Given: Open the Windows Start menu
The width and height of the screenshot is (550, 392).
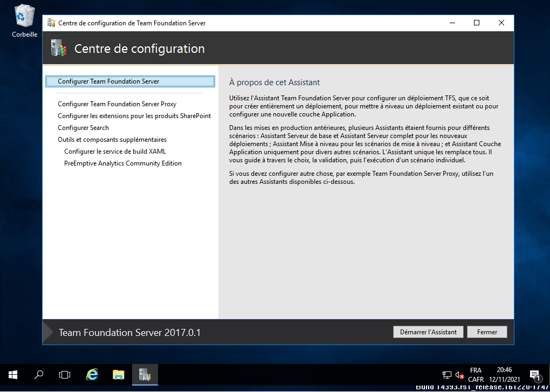Looking at the screenshot, I should point(13,375).
